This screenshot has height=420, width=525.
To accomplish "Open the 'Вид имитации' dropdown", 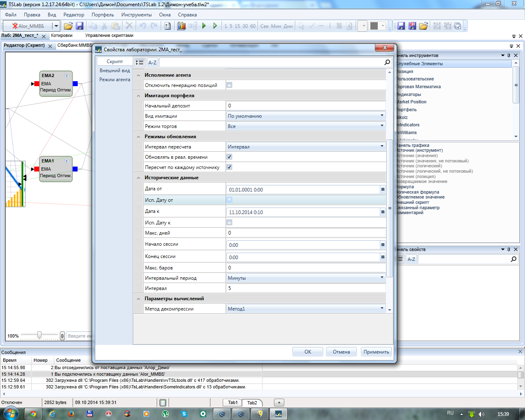I will click(382, 116).
